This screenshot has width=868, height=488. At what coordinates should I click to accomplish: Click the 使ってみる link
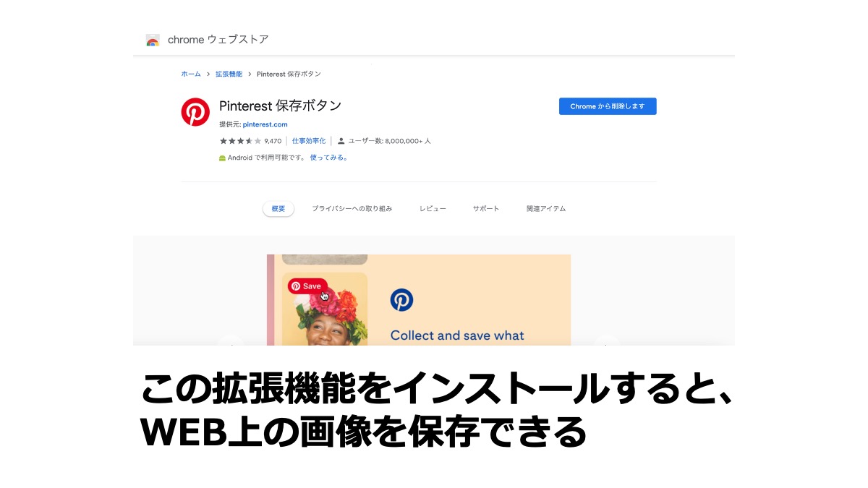pos(329,158)
